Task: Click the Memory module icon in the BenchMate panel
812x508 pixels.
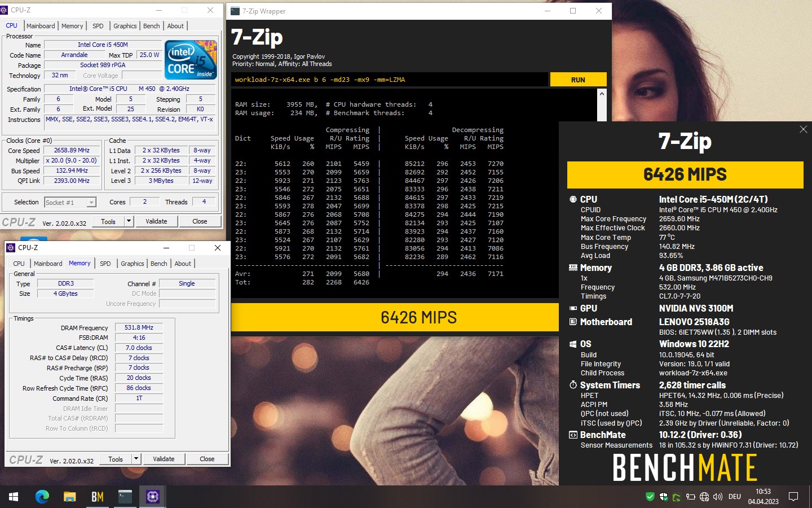Action: pyautogui.click(x=573, y=268)
